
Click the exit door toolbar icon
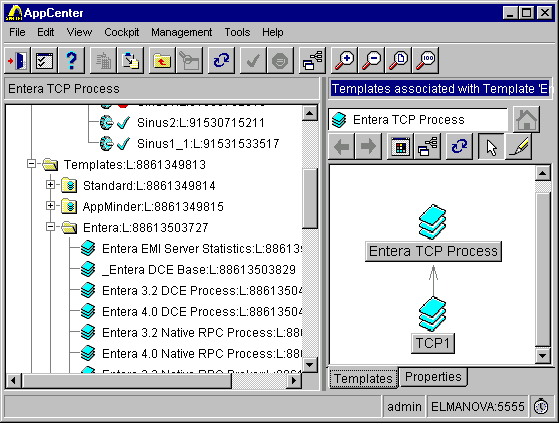[x=17, y=60]
